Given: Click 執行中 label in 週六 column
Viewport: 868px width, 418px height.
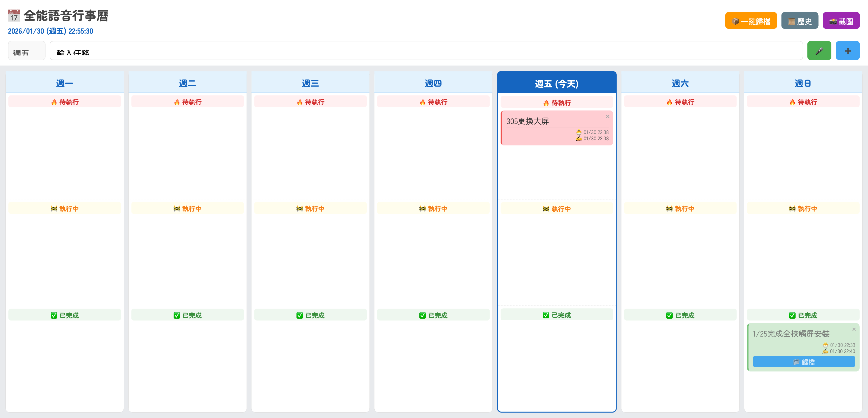Looking at the screenshot, I should pos(680,208).
